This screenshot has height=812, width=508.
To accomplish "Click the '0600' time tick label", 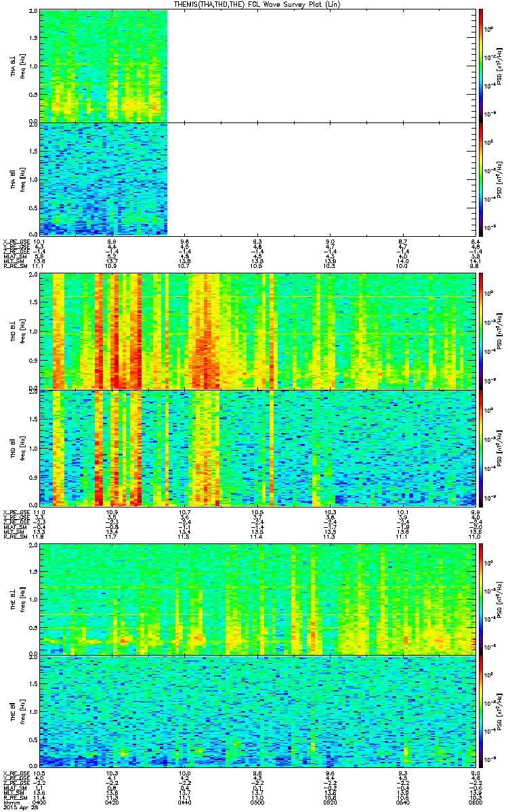I will coord(475,801).
